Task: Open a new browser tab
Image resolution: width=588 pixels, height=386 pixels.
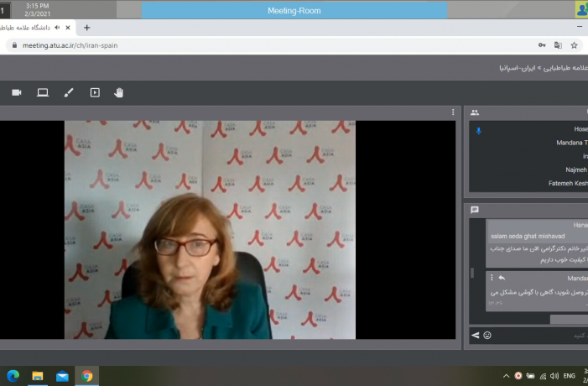Action: click(x=86, y=28)
